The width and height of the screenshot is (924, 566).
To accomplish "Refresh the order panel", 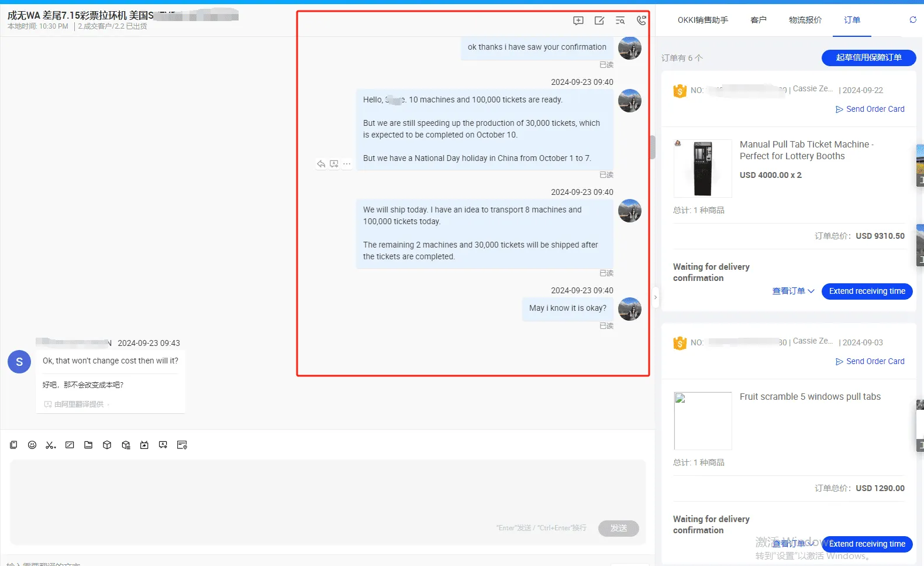I will pyautogui.click(x=913, y=20).
